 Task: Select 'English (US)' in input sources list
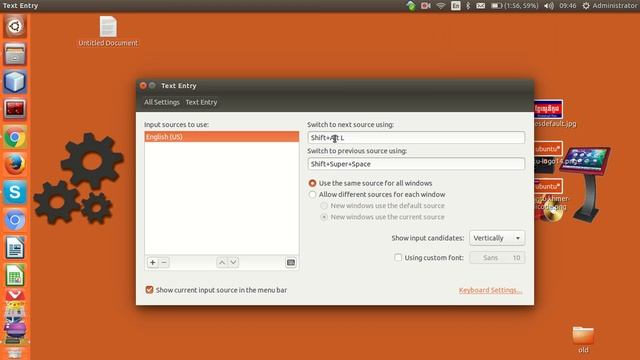222,137
